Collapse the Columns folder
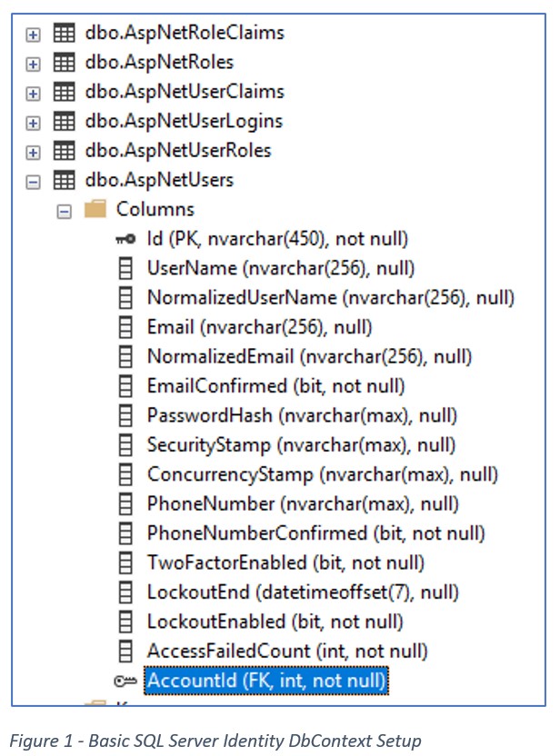 click(64, 212)
